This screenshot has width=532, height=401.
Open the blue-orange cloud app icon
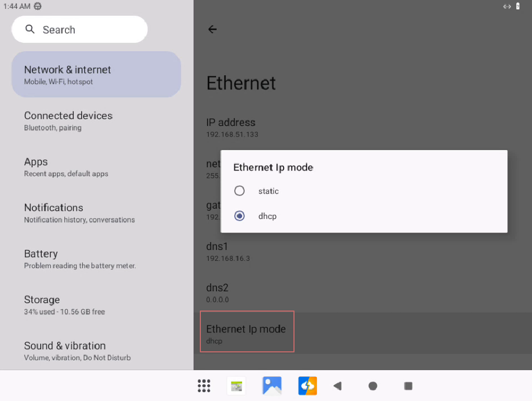point(308,386)
